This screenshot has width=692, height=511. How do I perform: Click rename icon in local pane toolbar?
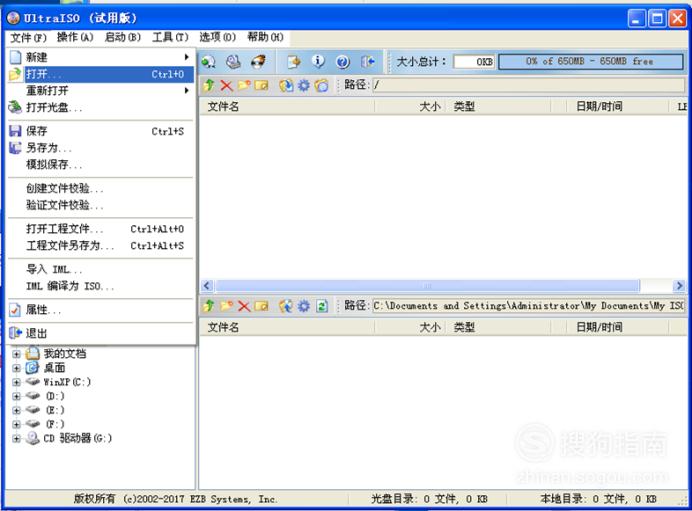click(261, 305)
